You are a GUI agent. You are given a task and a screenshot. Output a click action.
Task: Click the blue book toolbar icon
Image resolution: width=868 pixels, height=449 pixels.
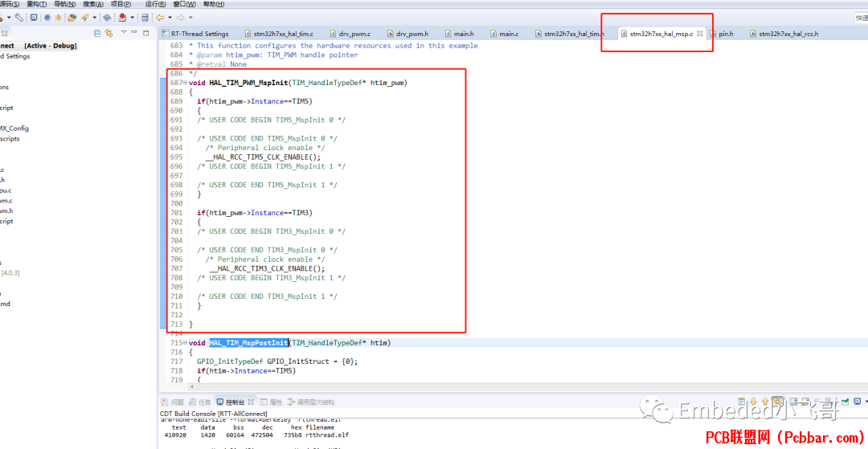107,17
